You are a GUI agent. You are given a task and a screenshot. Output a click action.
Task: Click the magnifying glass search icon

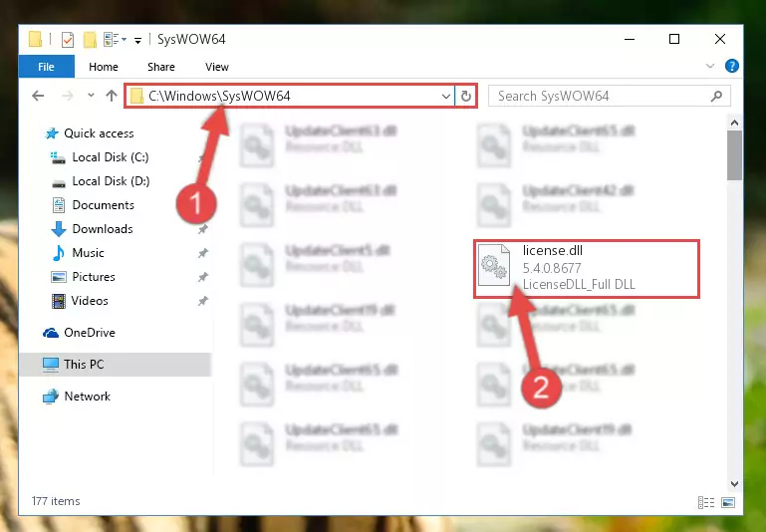716,96
